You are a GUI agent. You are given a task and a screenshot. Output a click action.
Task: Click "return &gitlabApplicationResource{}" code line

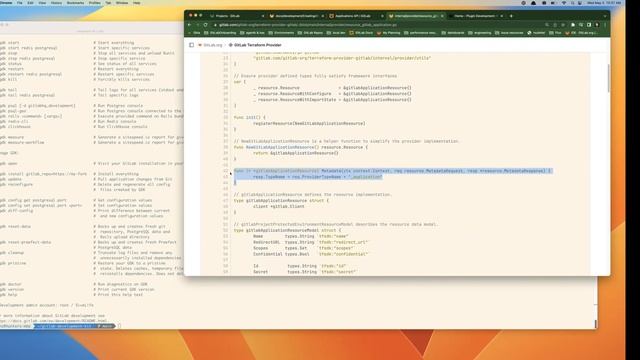296,153
